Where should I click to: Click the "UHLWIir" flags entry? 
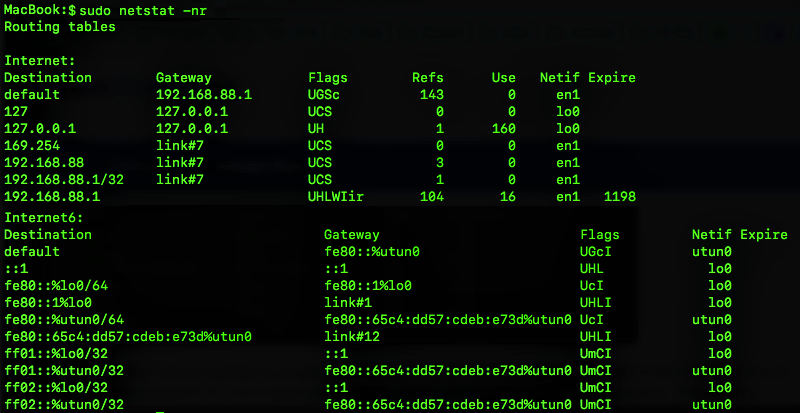tap(338, 197)
